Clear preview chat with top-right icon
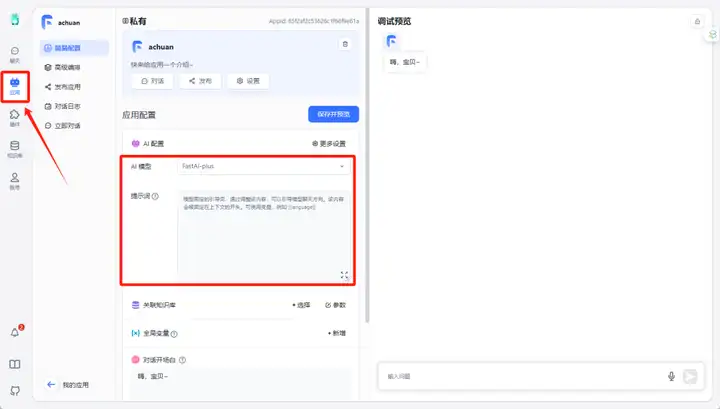The image size is (720, 409). coord(697,21)
